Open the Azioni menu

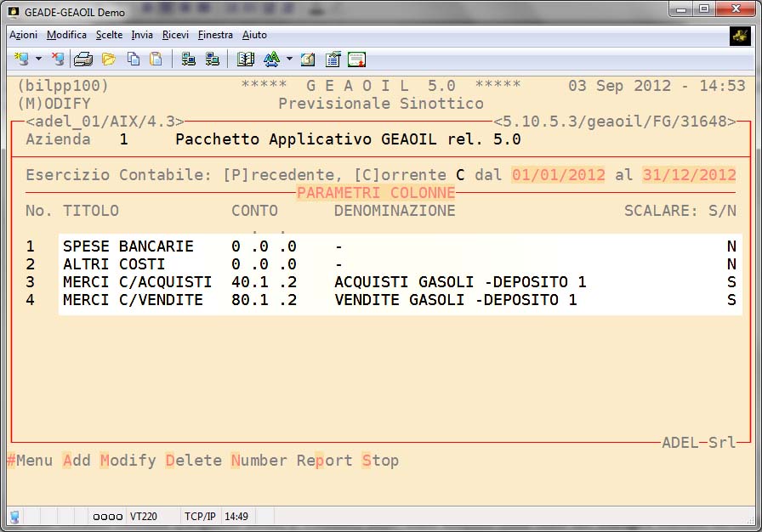(x=23, y=35)
